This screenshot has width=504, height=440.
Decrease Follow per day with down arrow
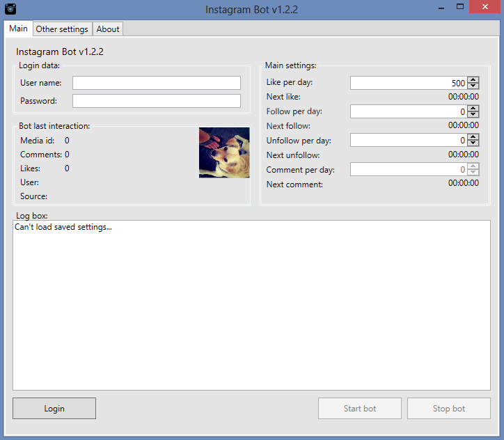473,114
